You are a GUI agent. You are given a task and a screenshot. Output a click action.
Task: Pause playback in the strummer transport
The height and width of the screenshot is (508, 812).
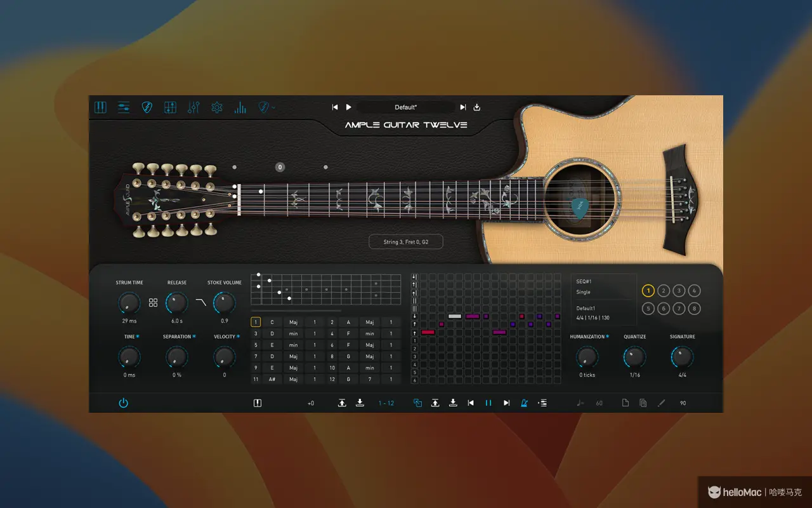point(488,403)
